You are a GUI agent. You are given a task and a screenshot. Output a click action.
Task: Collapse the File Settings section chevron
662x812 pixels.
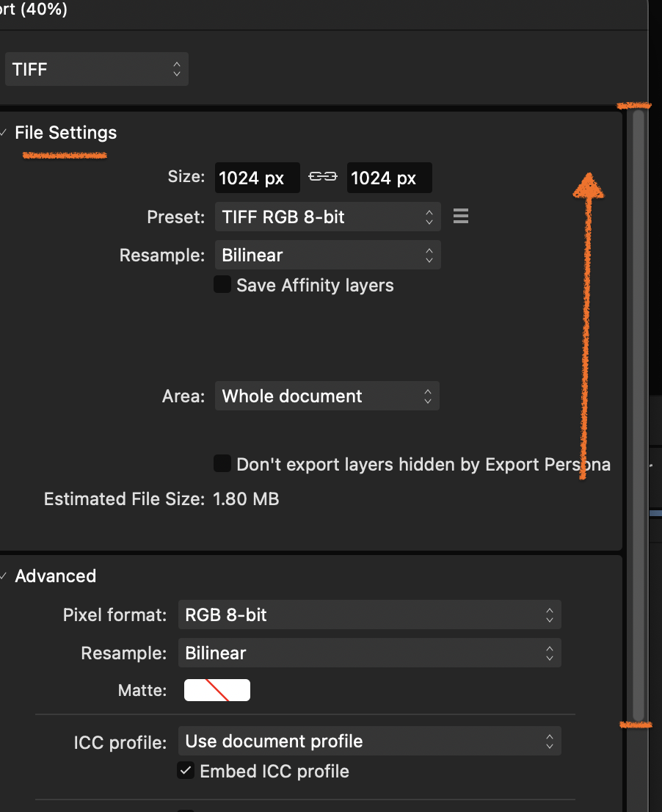(4, 133)
